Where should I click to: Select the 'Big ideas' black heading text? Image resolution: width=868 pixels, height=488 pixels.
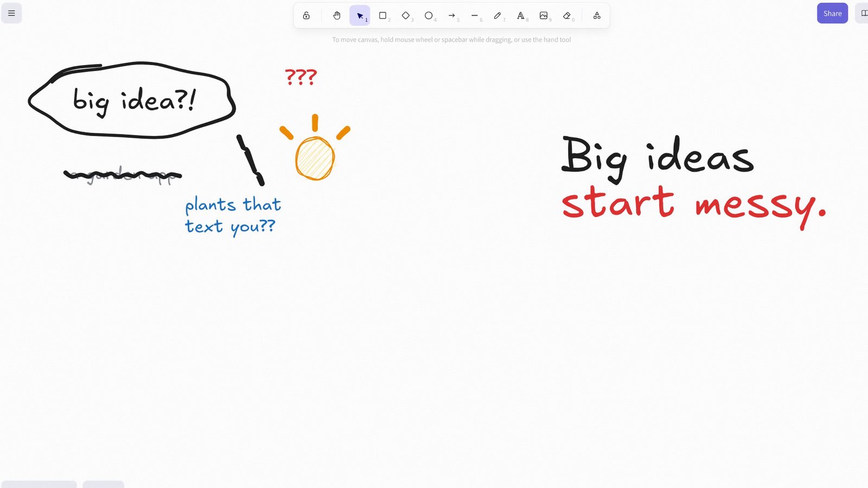click(658, 158)
